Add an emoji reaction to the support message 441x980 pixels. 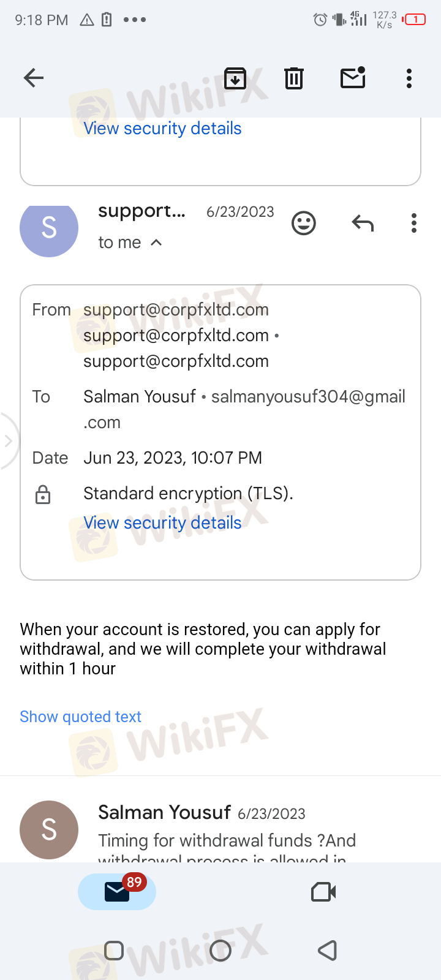click(304, 223)
